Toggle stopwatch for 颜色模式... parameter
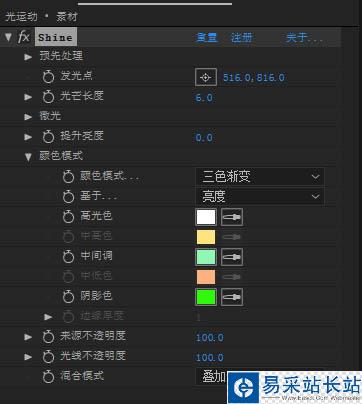362x404 pixels. point(68,177)
